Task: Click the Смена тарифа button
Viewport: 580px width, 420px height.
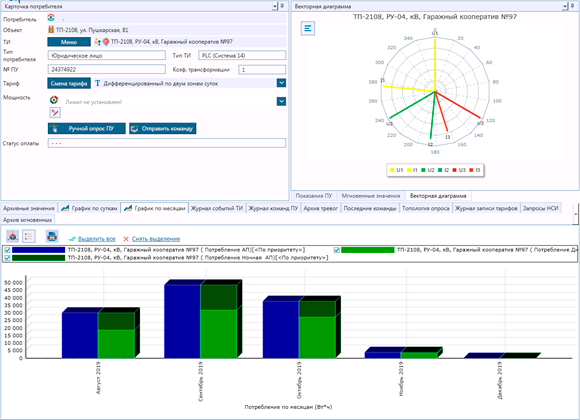Action: (69, 83)
